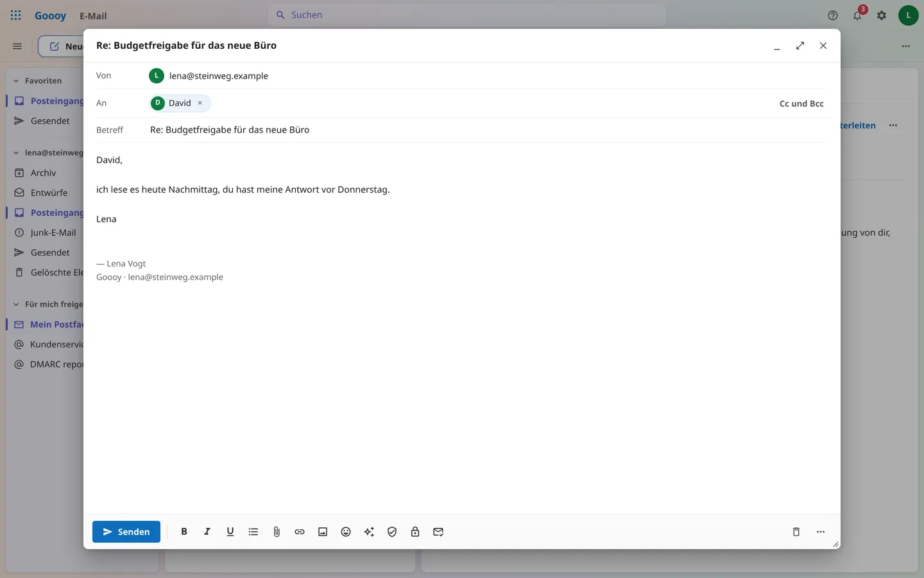Viewport: 924px width, 578px height.
Task: Toggle italic formatting in compose toolbar
Action: click(x=207, y=532)
